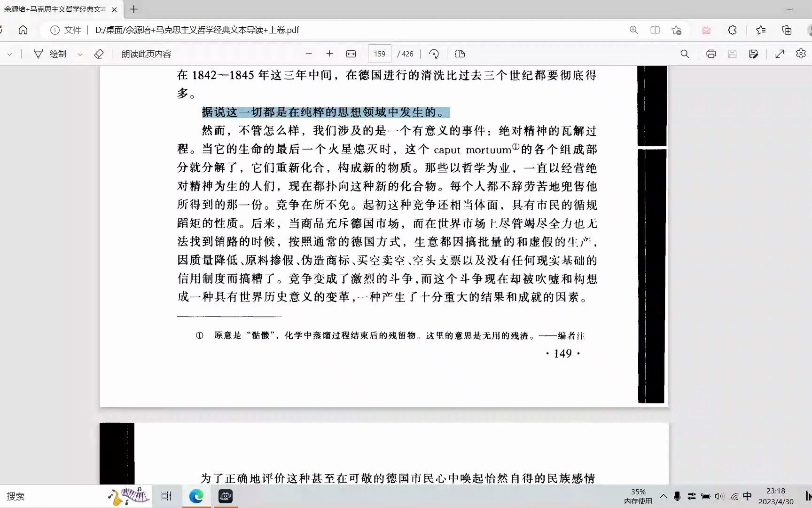The width and height of the screenshot is (812, 508).
Task: Print the PDF document icon
Action: (x=711, y=54)
